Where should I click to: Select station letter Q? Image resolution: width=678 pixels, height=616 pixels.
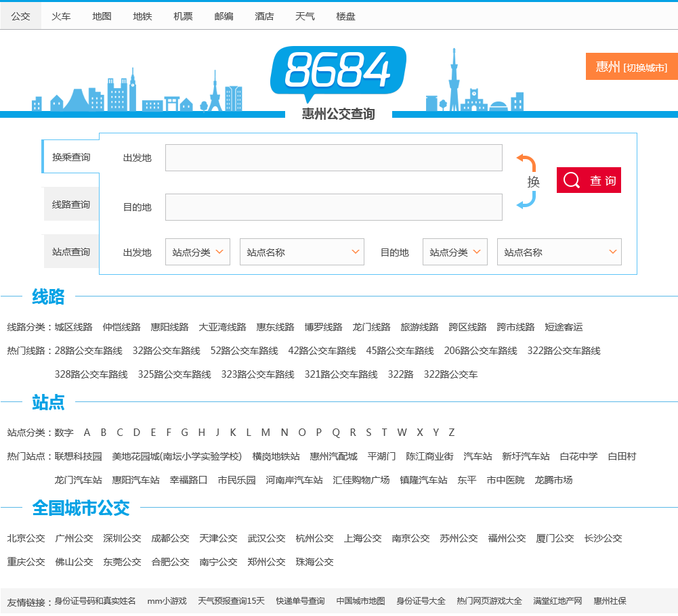click(x=336, y=433)
